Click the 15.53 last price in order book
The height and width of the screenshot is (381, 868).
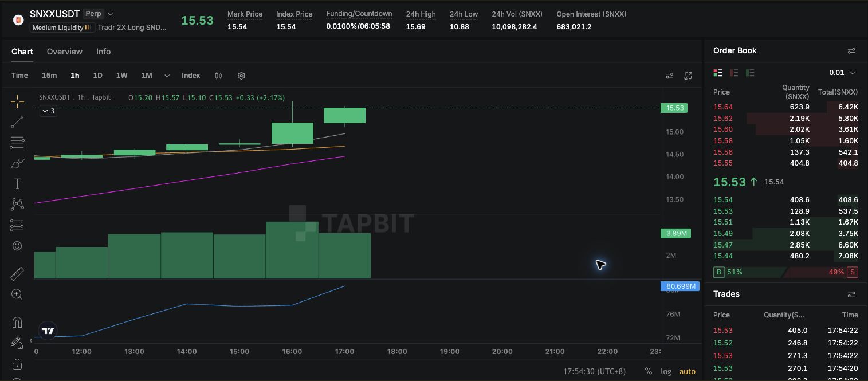[729, 182]
